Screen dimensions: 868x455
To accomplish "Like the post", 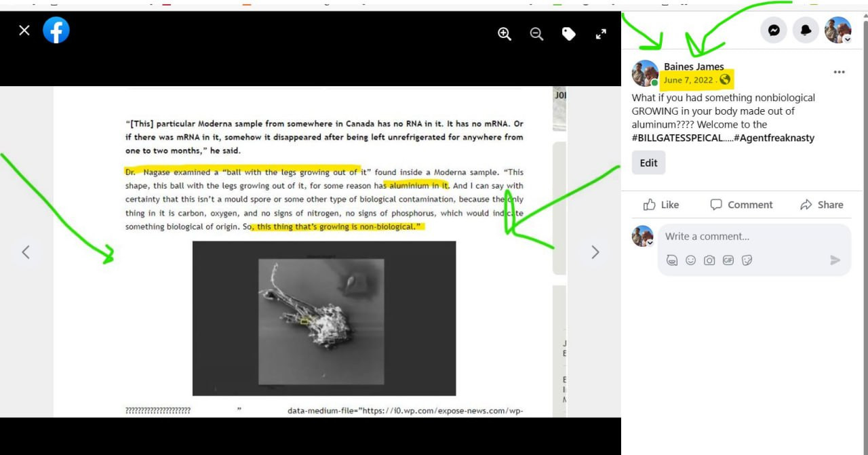I will (660, 205).
